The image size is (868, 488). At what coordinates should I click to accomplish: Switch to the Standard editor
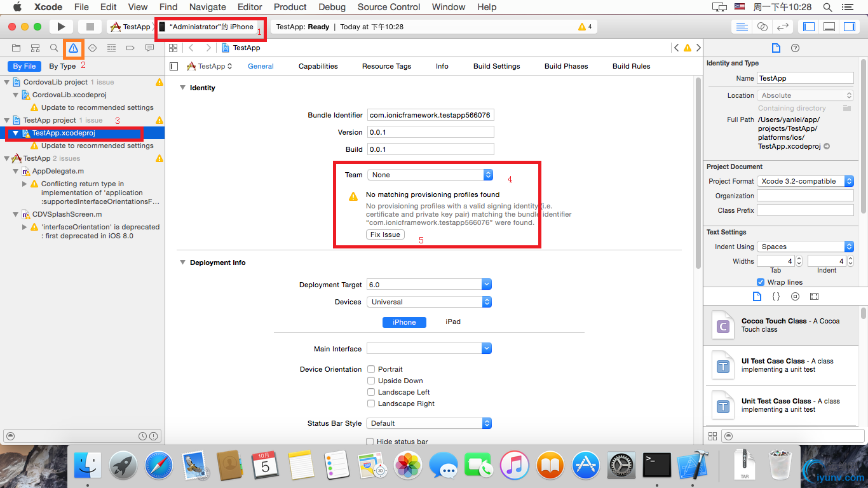click(742, 27)
